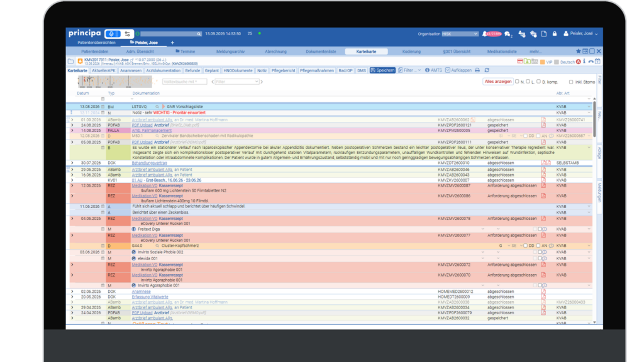Click the refresh icon in toolbar
This screenshot has height=362, width=644.
pyautogui.click(x=487, y=70)
